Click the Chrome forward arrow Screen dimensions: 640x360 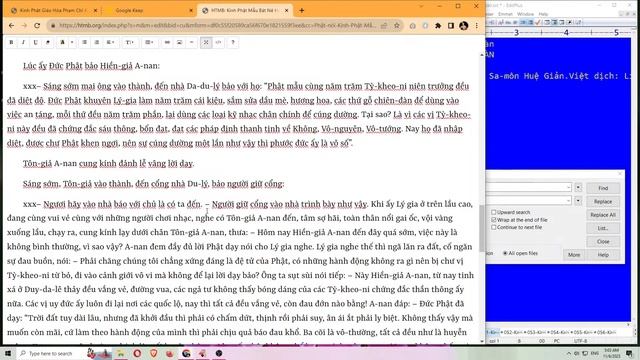coord(24,26)
